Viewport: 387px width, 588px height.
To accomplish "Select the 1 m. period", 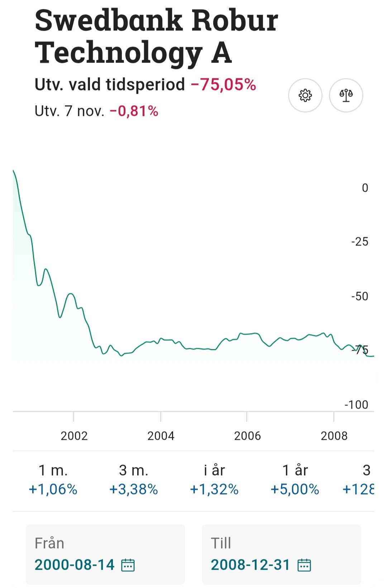I will coord(53,480).
